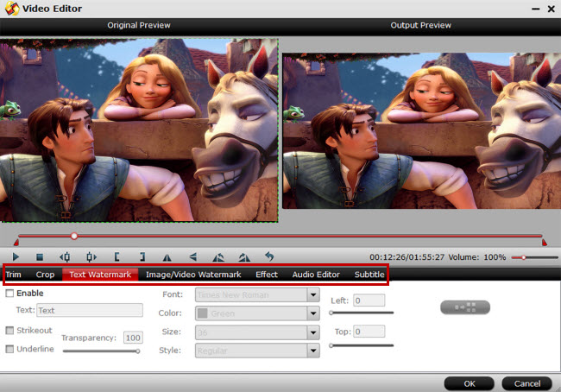Confirm with the OK button
This screenshot has width=561, height=392.
click(x=469, y=383)
